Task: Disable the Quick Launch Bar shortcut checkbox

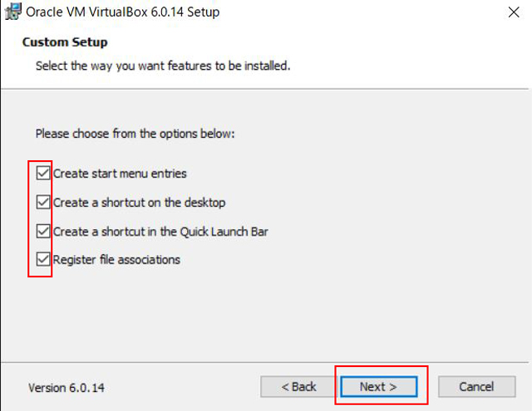Action: tap(43, 231)
